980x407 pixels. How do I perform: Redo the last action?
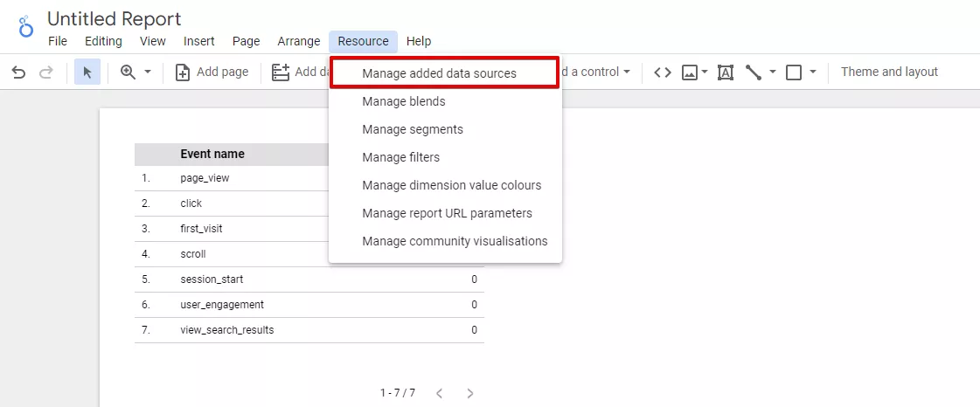45,72
